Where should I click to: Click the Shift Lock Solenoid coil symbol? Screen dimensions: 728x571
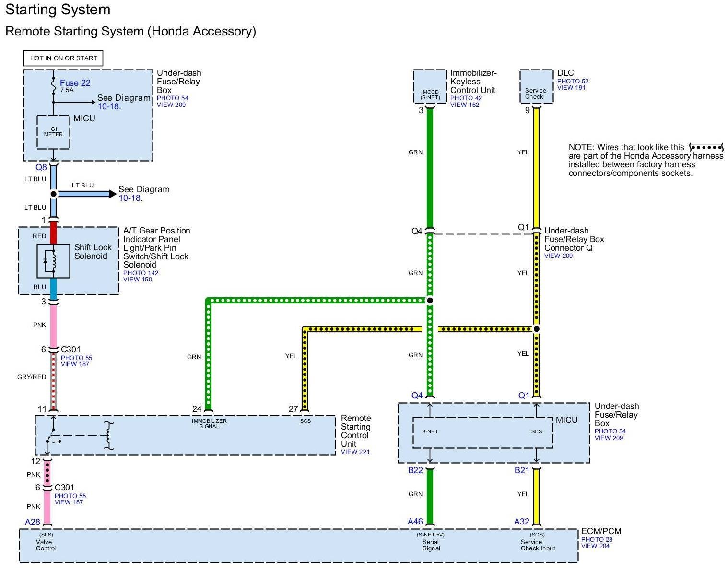tap(53, 261)
